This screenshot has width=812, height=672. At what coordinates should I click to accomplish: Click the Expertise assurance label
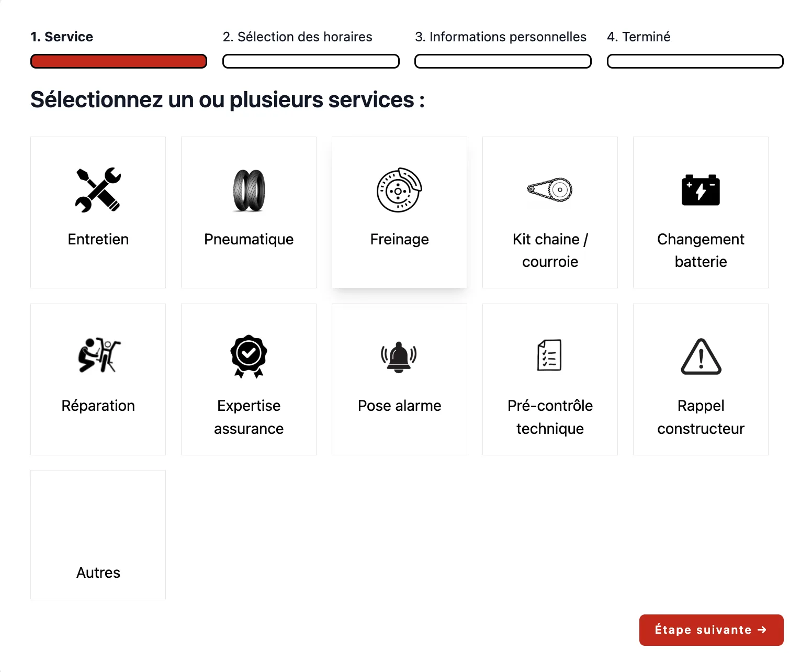pos(249,417)
